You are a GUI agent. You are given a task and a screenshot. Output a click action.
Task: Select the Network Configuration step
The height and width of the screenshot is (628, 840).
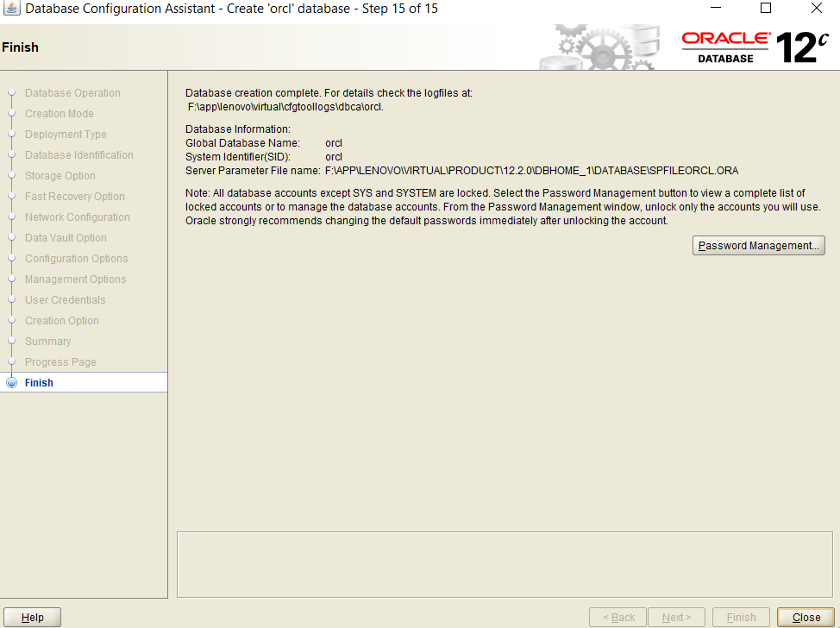pos(77,217)
